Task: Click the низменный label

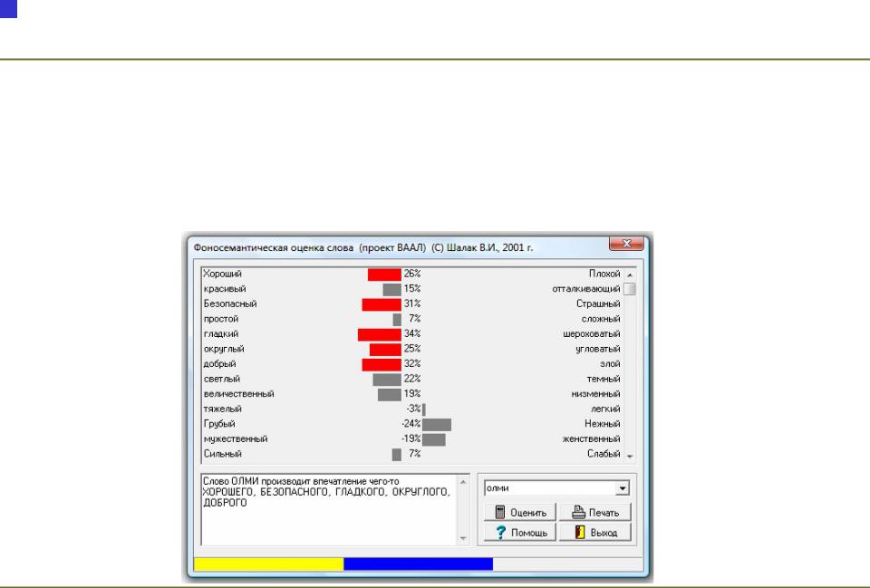Action: pos(596,394)
